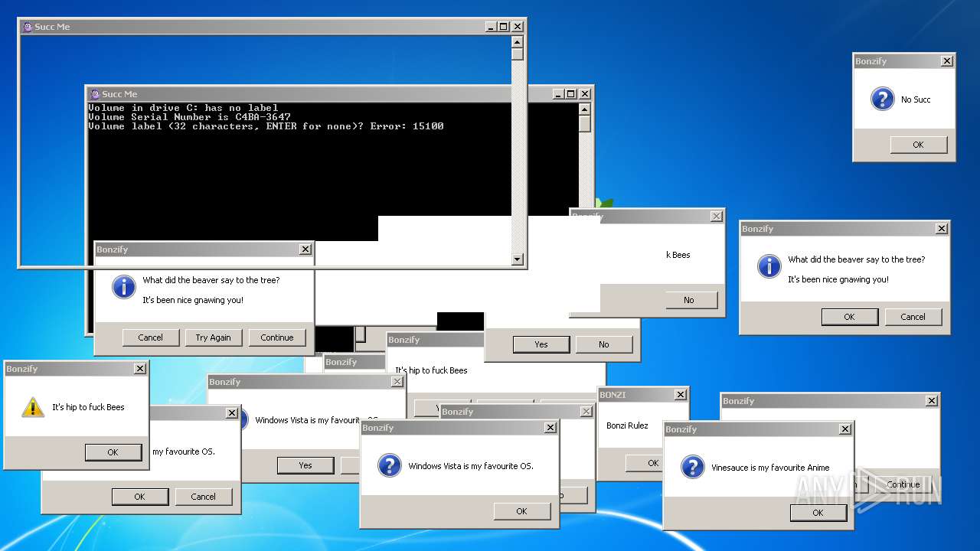Click the No button right of Yes
This screenshot has width=980, height=551.
click(604, 344)
